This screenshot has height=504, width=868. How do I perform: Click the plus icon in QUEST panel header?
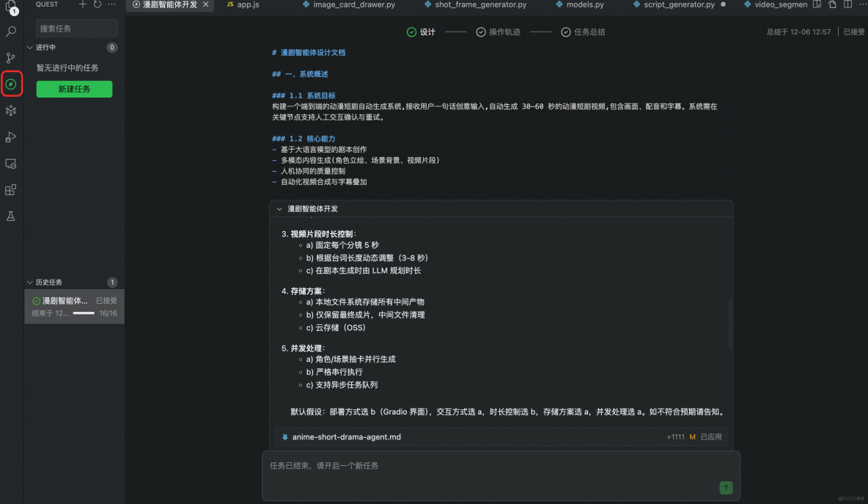click(x=82, y=4)
